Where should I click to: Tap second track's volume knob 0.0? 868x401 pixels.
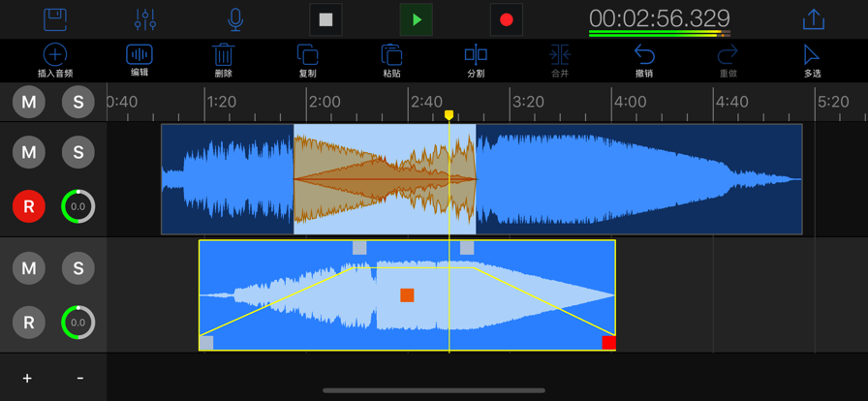pos(78,323)
